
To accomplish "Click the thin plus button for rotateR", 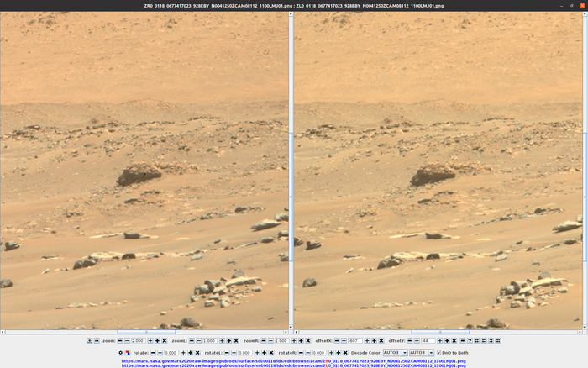I will 332,353.
